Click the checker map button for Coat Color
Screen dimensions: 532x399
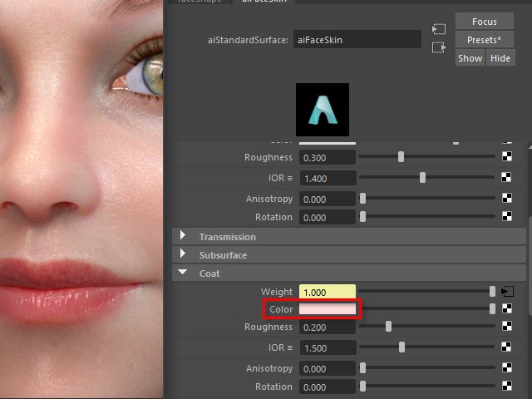506,309
